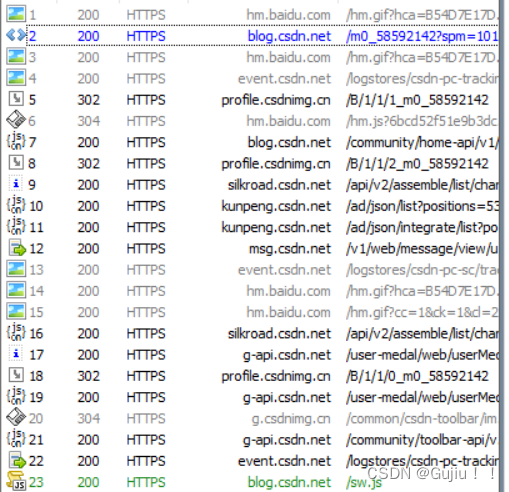Click the POST arrow icon of session 22
Viewport: 509px width, 492px height.
(17, 460)
